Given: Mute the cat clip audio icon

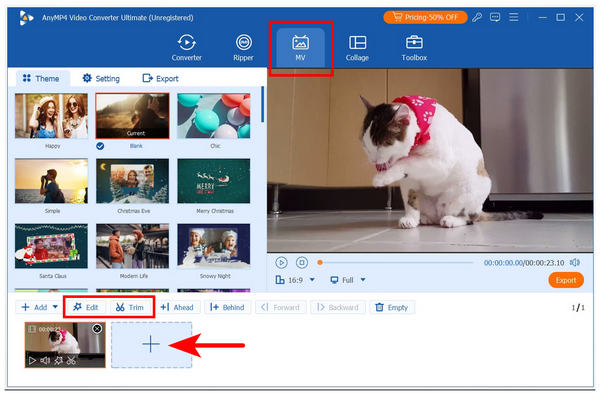Looking at the screenshot, I should [45, 361].
